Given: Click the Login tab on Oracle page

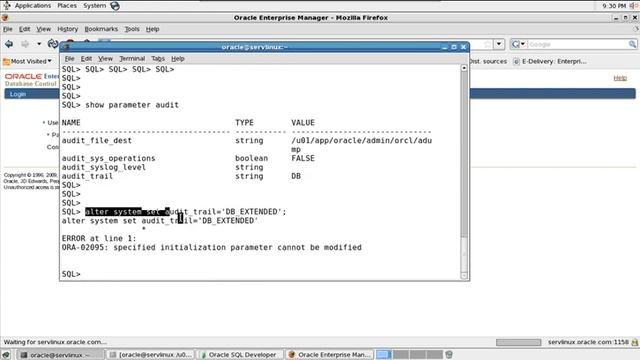Looking at the screenshot, I should (18, 94).
